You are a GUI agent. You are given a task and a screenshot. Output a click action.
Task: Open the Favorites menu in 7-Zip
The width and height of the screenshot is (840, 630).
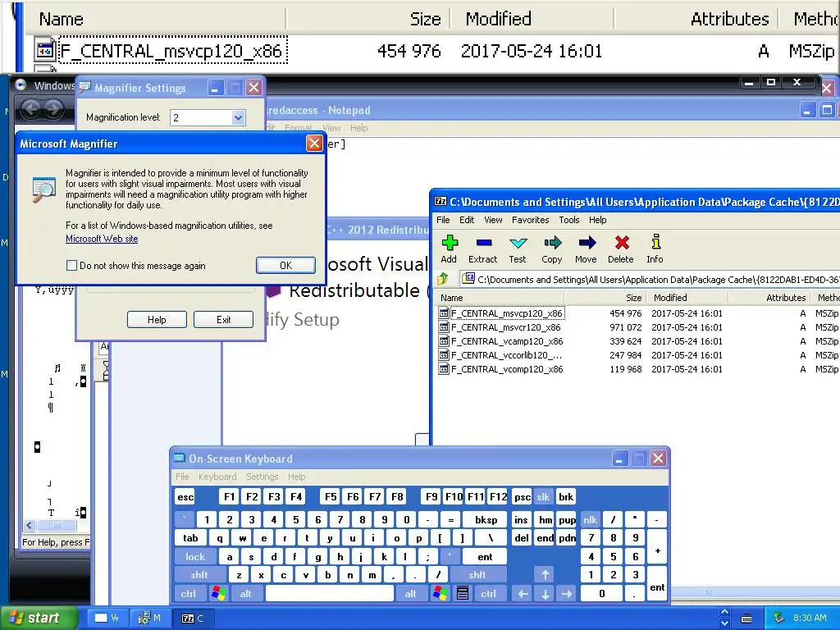pos(531,220)
